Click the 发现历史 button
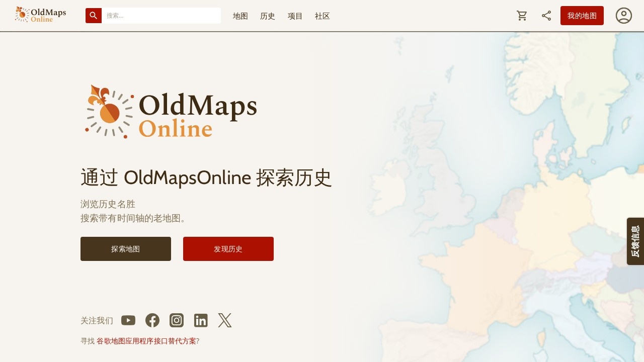 click(x=228, y=248)
